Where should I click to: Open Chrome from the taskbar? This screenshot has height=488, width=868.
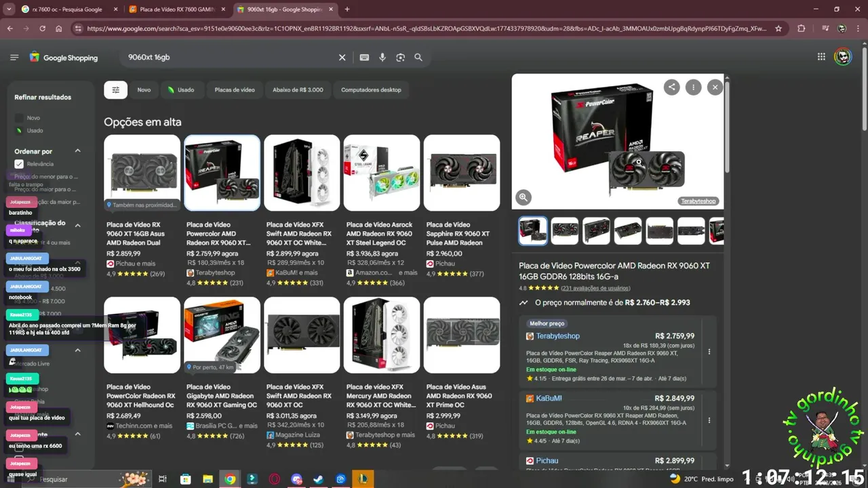231,479
